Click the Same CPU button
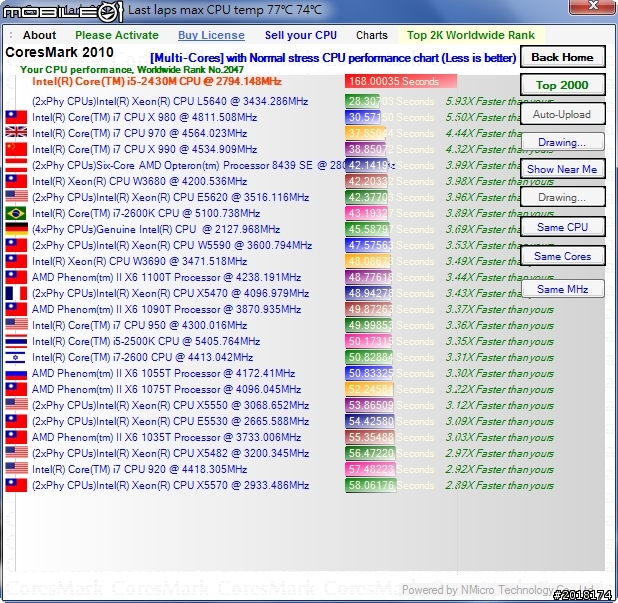Viewport: 618px width, 603px height. pyautogui.click(x=562, y=227)
